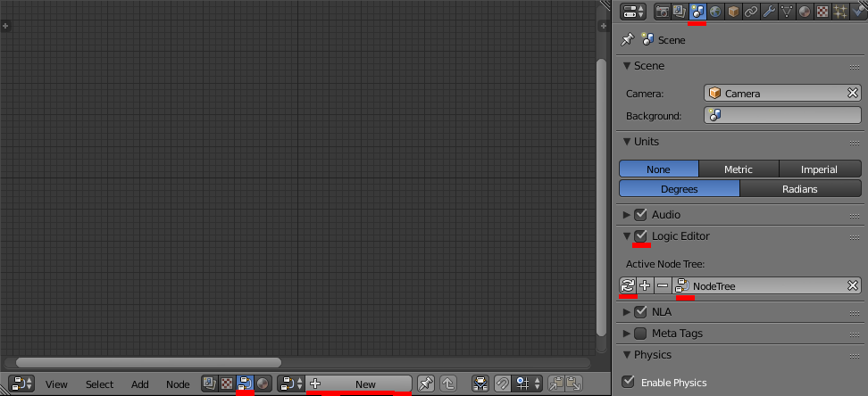The image size is (868, 396).
Task: Select the Texture checkerboard properties tab
Action: (x=822, y=11)
